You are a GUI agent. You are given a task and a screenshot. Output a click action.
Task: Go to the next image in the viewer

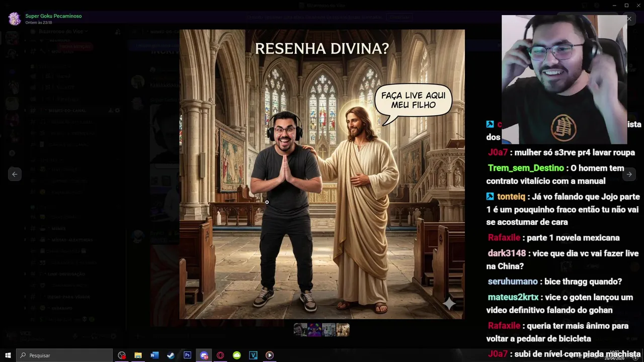click(x=629, y=174)
